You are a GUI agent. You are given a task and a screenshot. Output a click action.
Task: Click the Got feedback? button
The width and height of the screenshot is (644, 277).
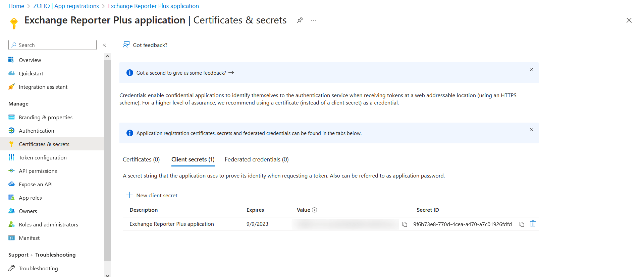pyautogui.click(x=145, y=45)
